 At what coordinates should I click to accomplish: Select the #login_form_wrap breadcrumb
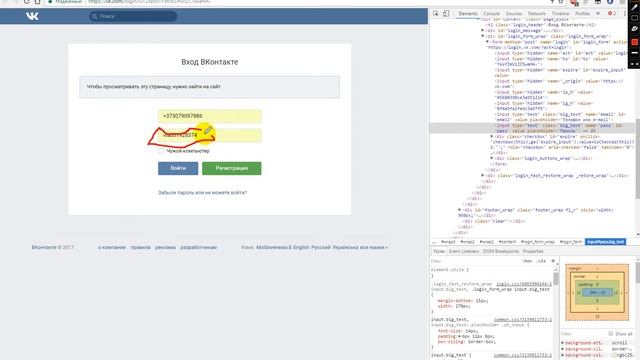coord(538,242)
